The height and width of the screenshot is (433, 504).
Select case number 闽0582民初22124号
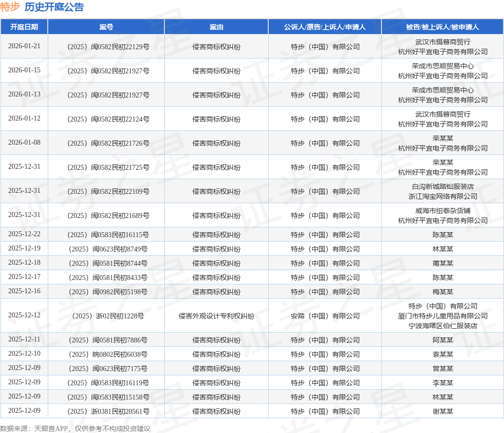[x=108, y=119]
